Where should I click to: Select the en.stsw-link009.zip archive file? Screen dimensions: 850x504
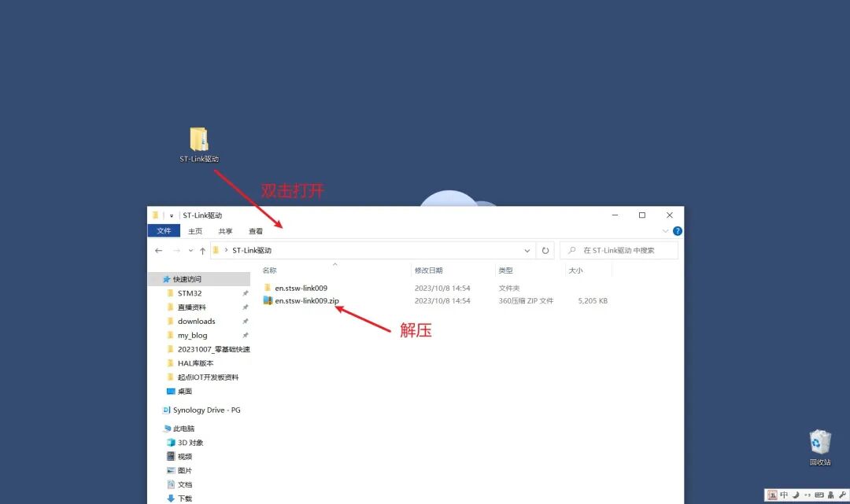pos(306,301)
